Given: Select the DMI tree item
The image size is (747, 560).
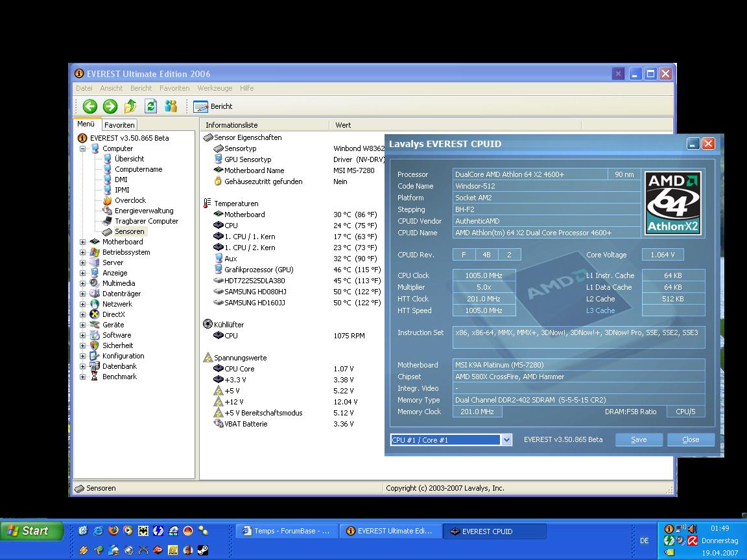Looking at the screenshot, I should click(121, 180).
